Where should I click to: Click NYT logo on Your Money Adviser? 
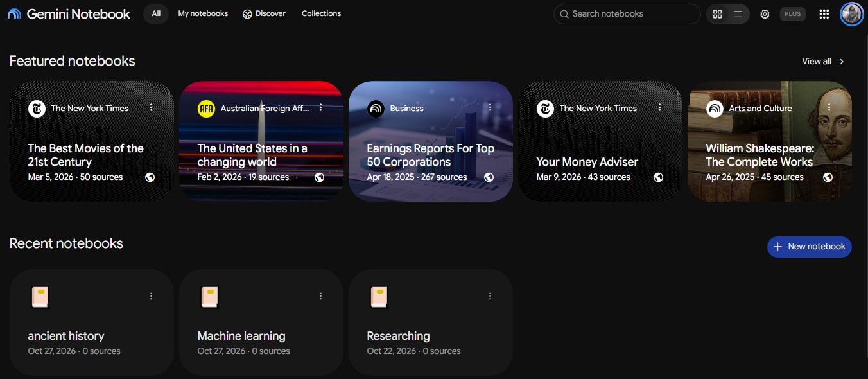click(x=545, y=109)
